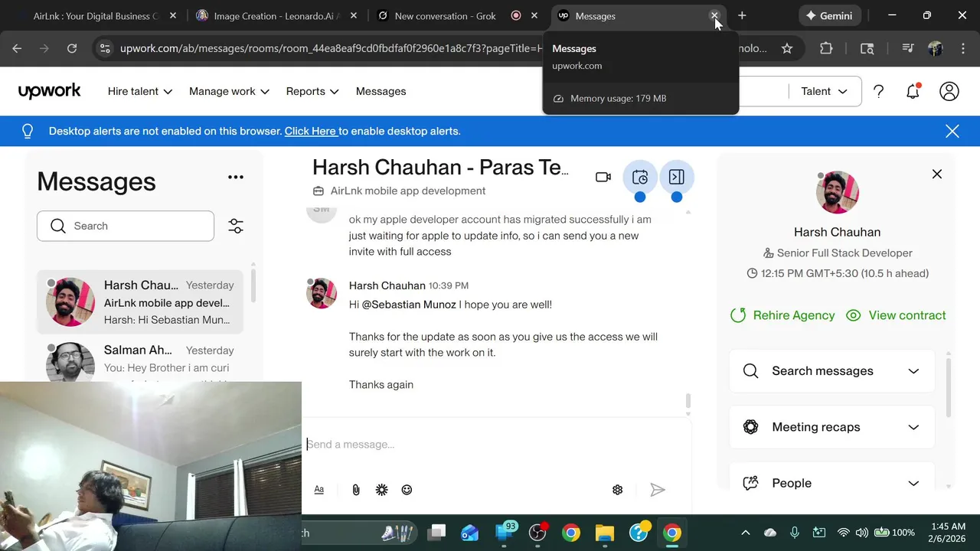Bookmark this page with the star icon

(787, 48)
